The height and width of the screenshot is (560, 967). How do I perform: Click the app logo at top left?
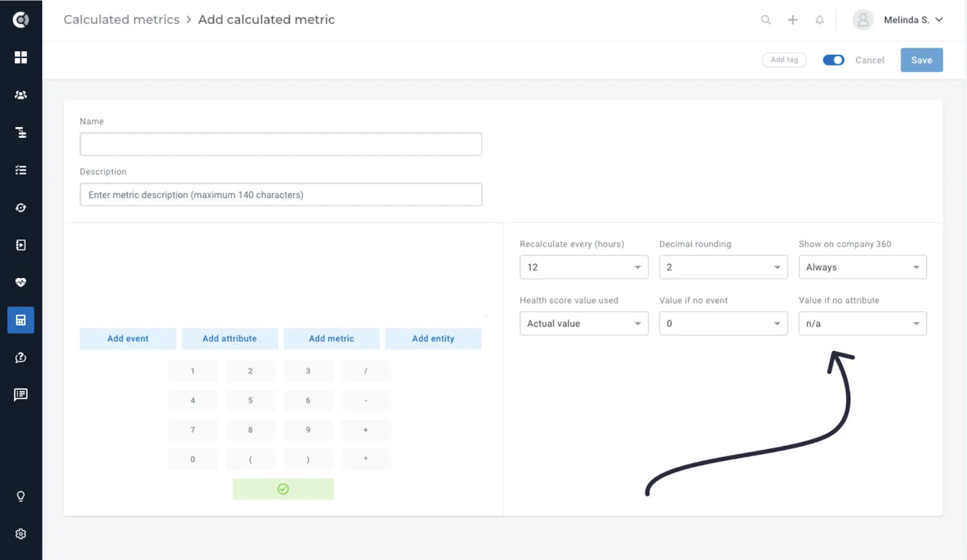[21, 20]
